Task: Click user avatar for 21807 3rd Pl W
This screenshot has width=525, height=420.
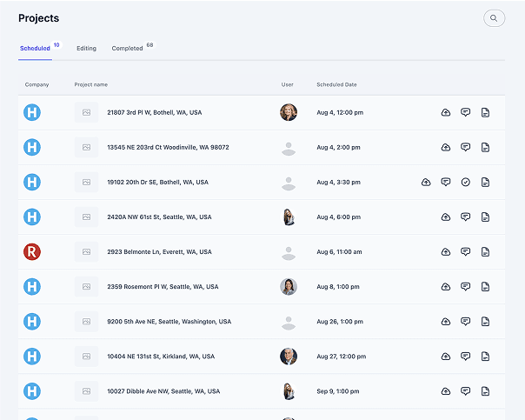Action: click(289, 112)
